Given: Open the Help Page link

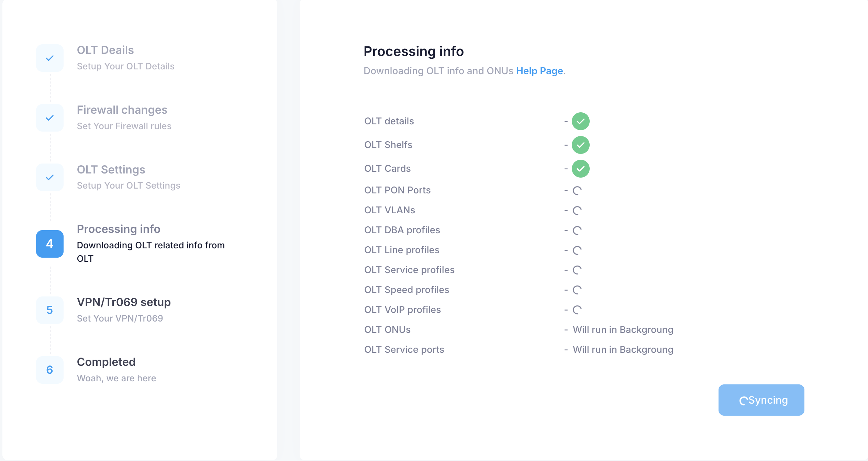Looking at the screenshot, I should (x=539, y=71).
